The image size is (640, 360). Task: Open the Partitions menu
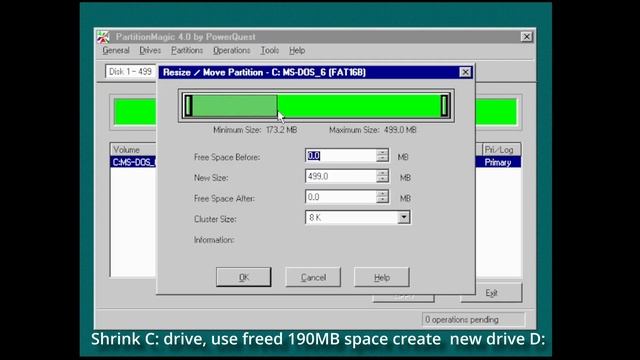tap(187, 51)
